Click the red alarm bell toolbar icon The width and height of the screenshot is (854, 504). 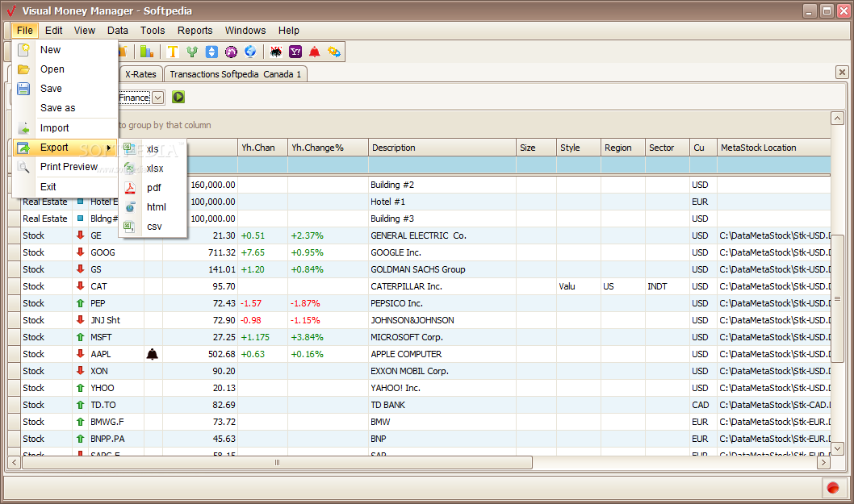click(x=314, y=52)
